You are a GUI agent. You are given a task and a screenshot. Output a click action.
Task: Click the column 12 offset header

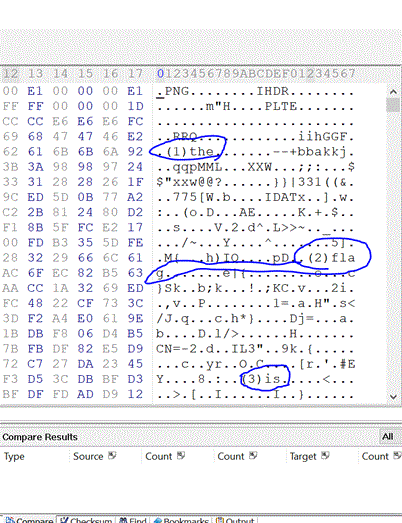[x=10, y=73]
